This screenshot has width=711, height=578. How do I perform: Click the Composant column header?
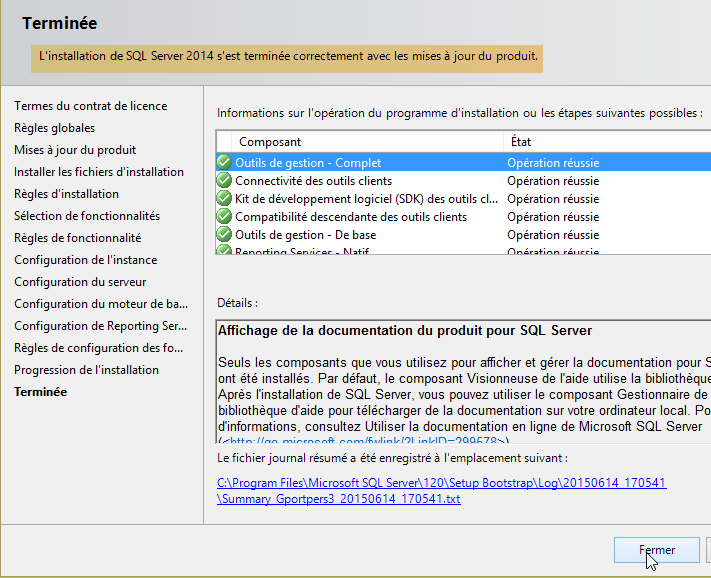pos(270,142)
